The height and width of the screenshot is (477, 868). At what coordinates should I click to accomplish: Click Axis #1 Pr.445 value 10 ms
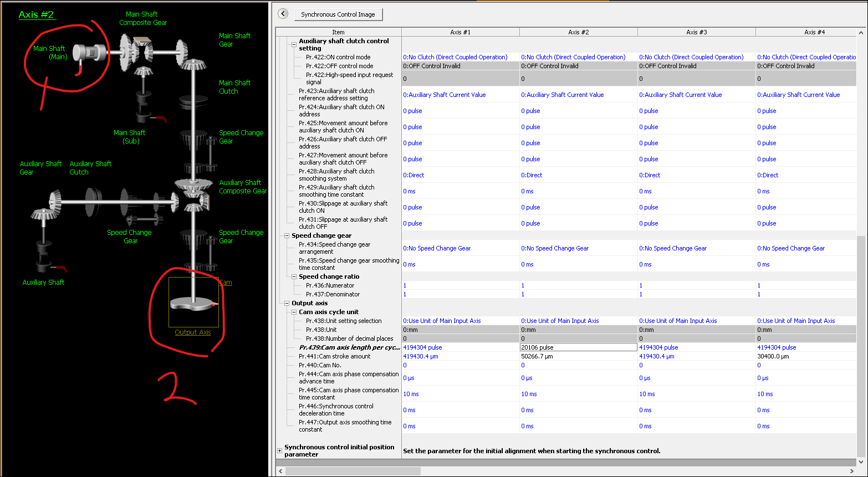tap(461, 394)
